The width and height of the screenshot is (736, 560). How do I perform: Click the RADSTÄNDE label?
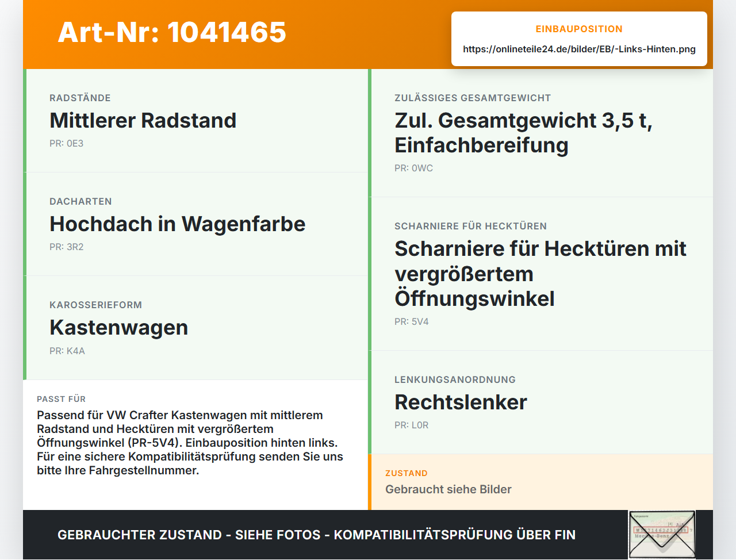click(x=80, y=98)
